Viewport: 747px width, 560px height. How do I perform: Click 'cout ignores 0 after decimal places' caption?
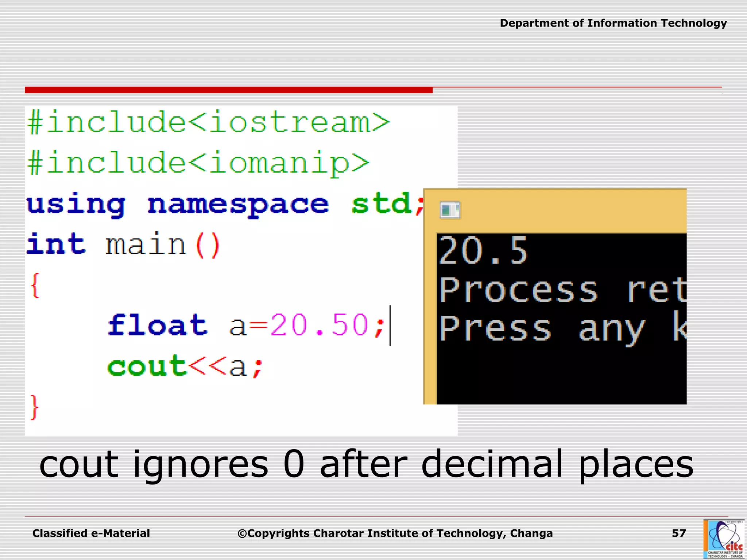click(366, 464)
